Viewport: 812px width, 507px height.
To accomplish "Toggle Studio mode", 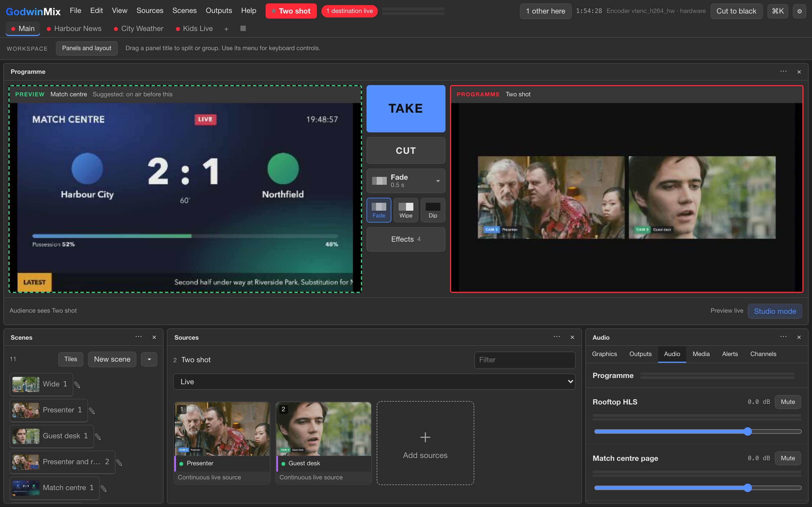I will pos(775,311).
